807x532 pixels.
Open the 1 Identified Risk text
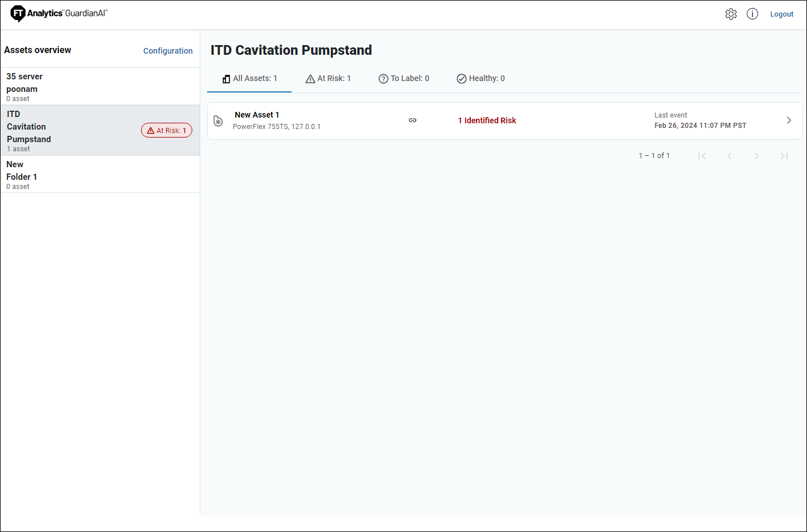pyautogui.click(x=487, y=120)
